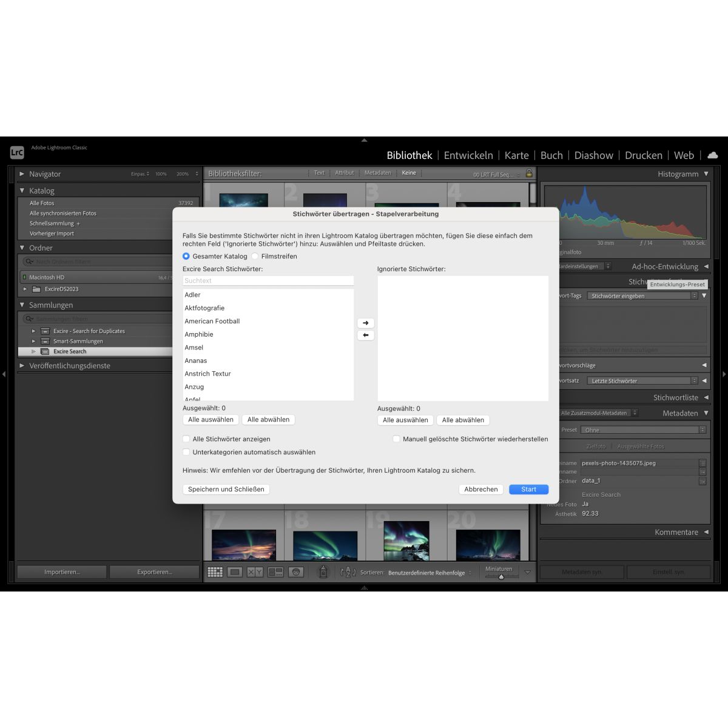The width and height of the screenshot is (728, 728).
Task: Click the filter lock icon in Bibliotheksfilter bar
Action: coord(529,174)
